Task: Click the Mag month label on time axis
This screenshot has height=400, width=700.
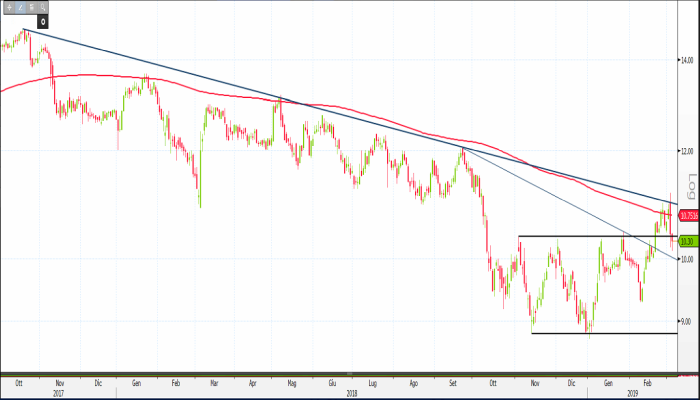Action: tap(292, 382)
